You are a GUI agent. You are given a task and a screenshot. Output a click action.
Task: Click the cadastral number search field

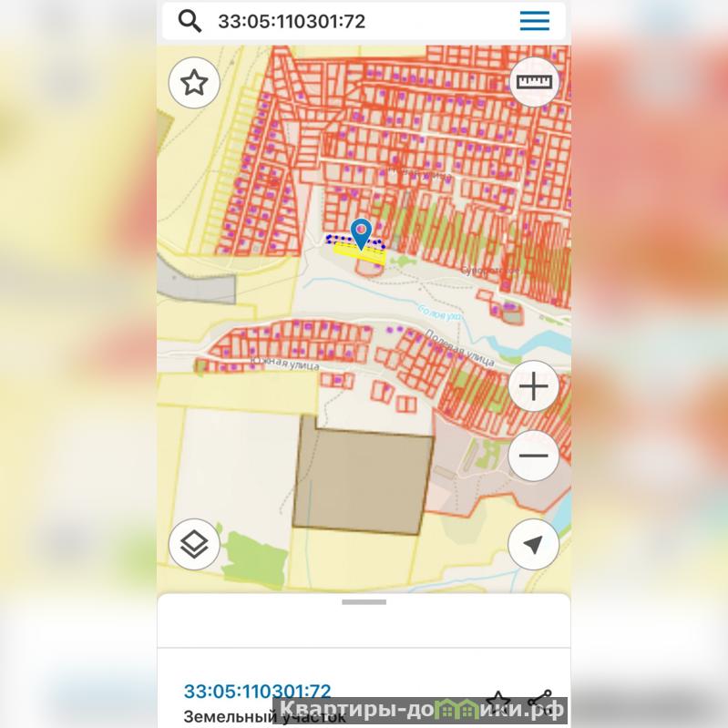[362, 21]
